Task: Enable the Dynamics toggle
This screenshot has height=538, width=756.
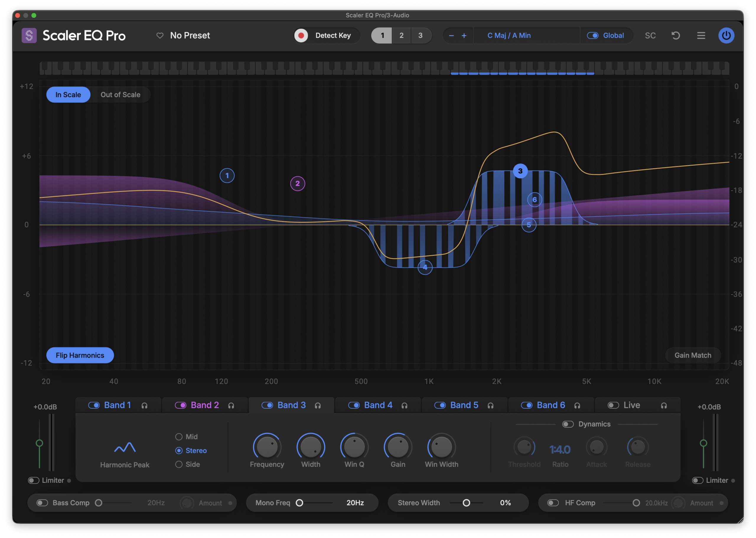Action: click(x=568, y=424)
